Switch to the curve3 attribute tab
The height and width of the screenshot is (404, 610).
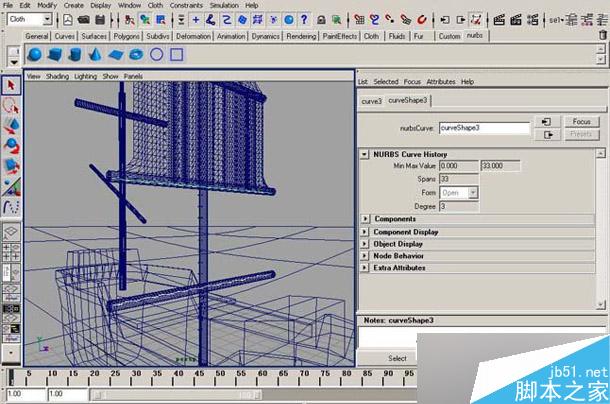pyautogui.click(x=372, y=101)
